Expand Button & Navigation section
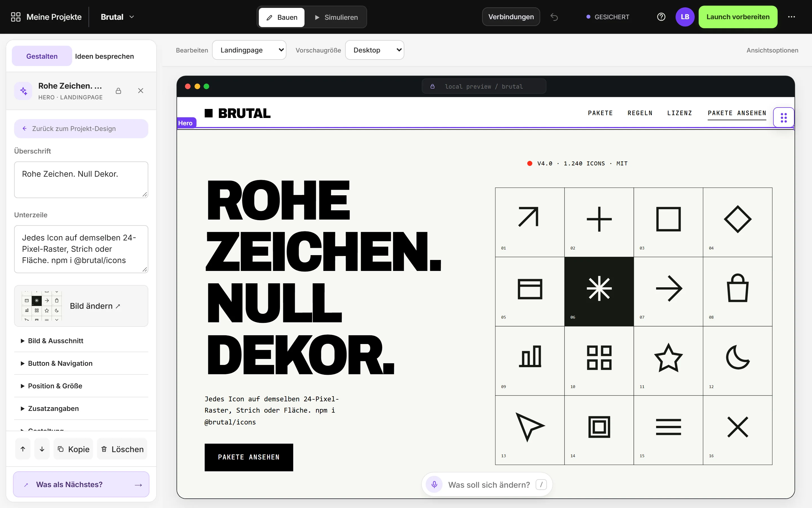The height and width of the screenshot is (508, 812). [81, 363]
